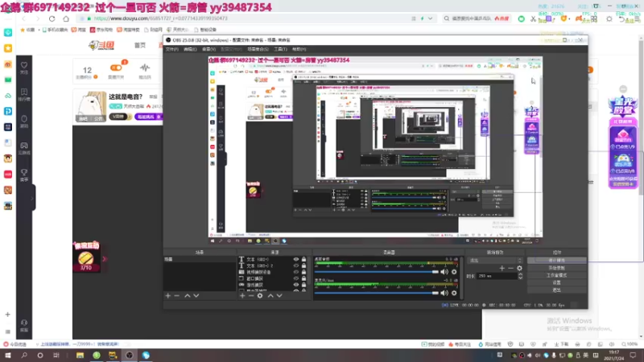
Task: Click the polar bear streamer avatar
Action: point(91,106)
